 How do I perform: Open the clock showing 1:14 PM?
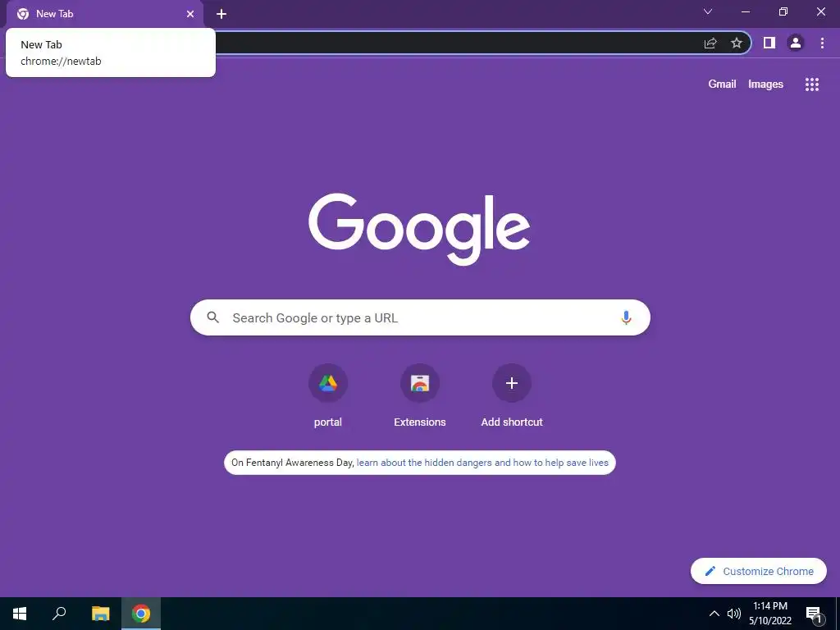coord(770,614)
